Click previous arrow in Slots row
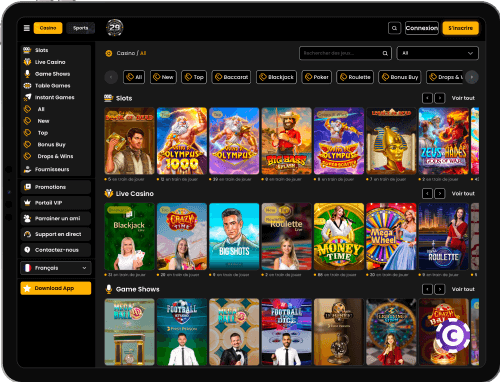The image size is (500, 382). pyautogui.click(x=427, y=98)
